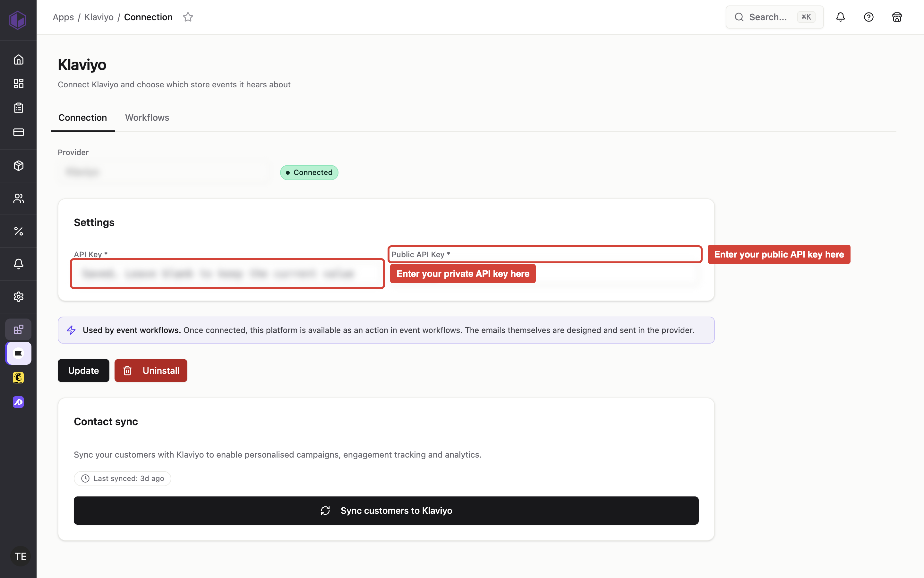
Task: Select the Klaviyo app icon in sidebar
Action: tap(18, 353)
